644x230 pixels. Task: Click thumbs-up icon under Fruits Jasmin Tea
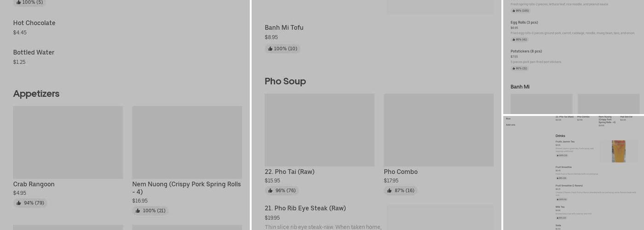tap(558, 155)
